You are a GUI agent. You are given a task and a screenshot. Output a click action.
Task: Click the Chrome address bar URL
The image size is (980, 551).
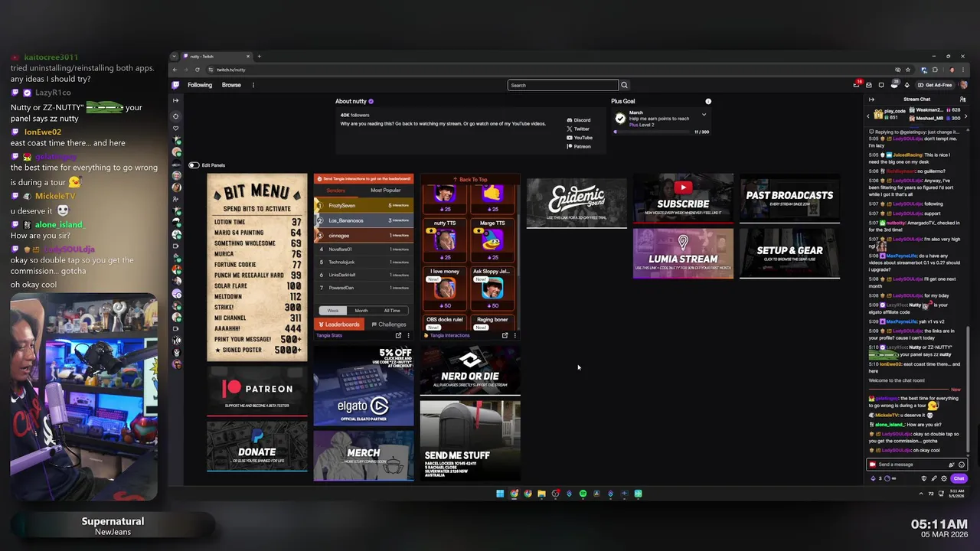pos(231,70)
